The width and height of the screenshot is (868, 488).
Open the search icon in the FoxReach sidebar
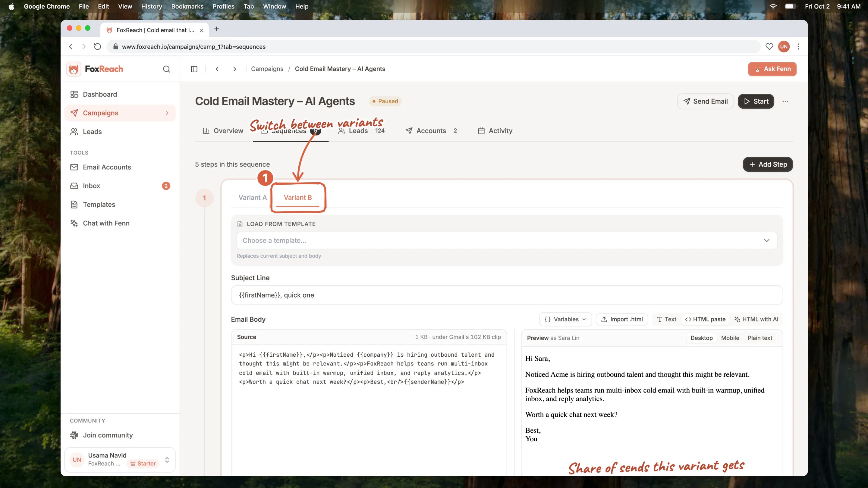tap(166, 69)
